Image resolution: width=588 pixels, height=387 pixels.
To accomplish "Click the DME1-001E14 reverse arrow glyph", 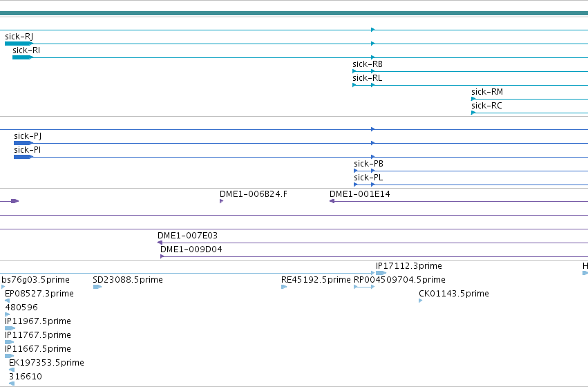I will coord(332,201).
